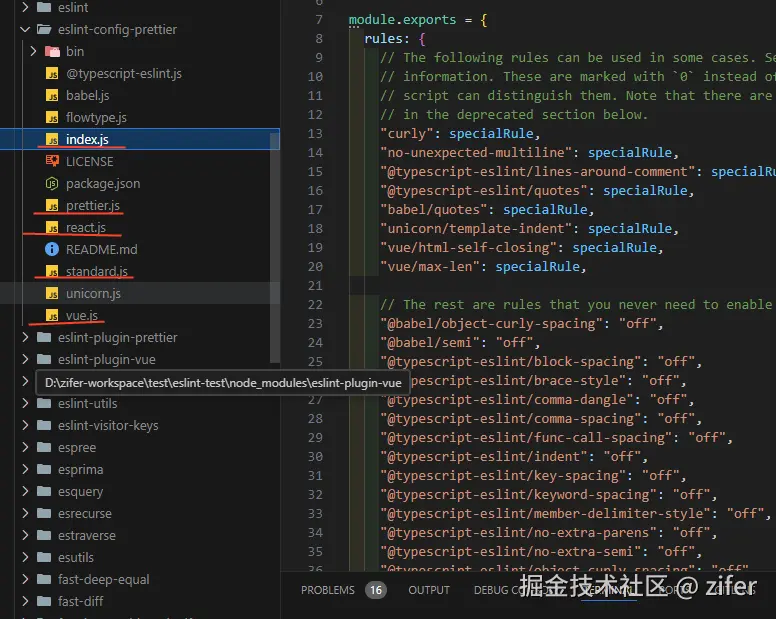Select the estraverse folder row
Screen dimensions: 776x619
(x=140, y=535)
